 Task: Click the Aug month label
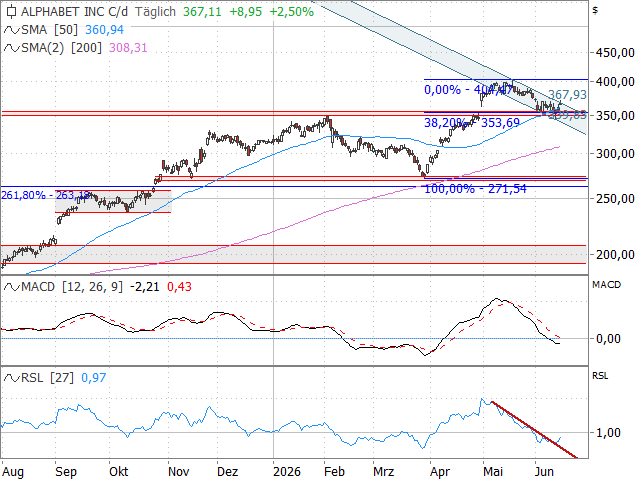tap(13, 472)
